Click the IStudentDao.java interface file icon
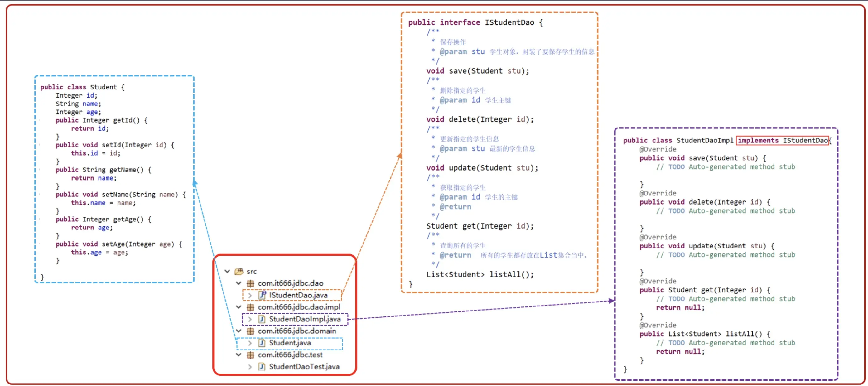868x386 pixels. click(x=262, y=295)
